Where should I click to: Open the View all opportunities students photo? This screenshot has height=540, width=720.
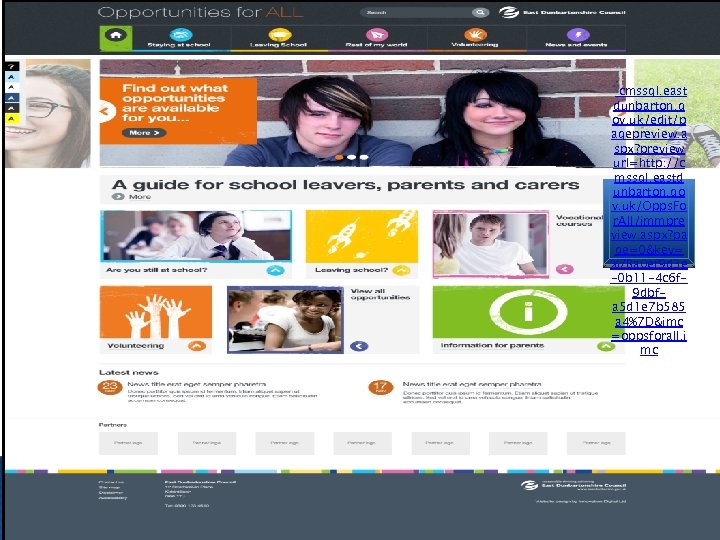click(285, 320)
